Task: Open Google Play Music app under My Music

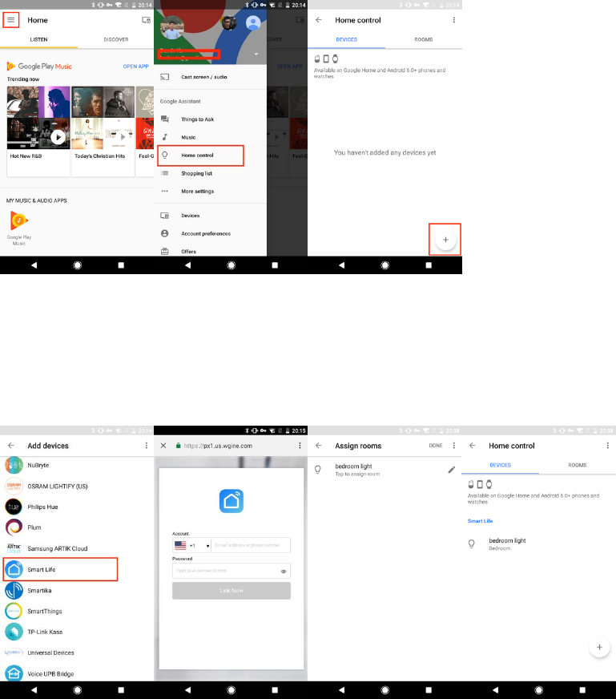Action: (x=18, y=227)
